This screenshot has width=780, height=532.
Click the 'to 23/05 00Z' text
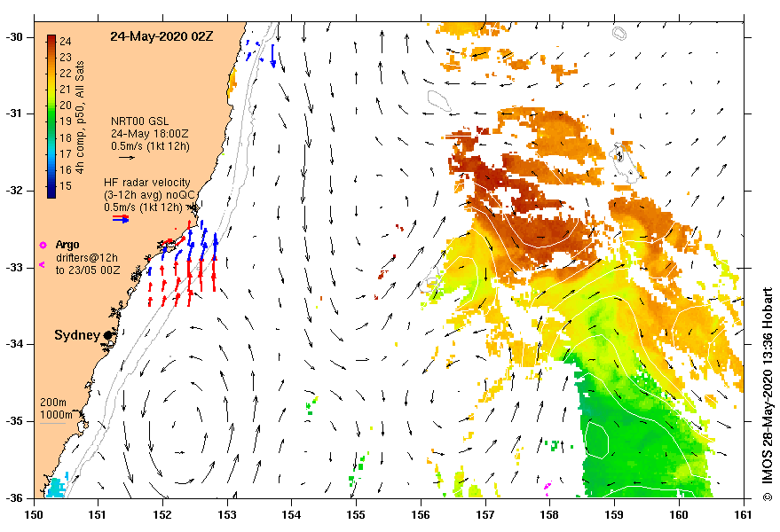click(88, 270)
